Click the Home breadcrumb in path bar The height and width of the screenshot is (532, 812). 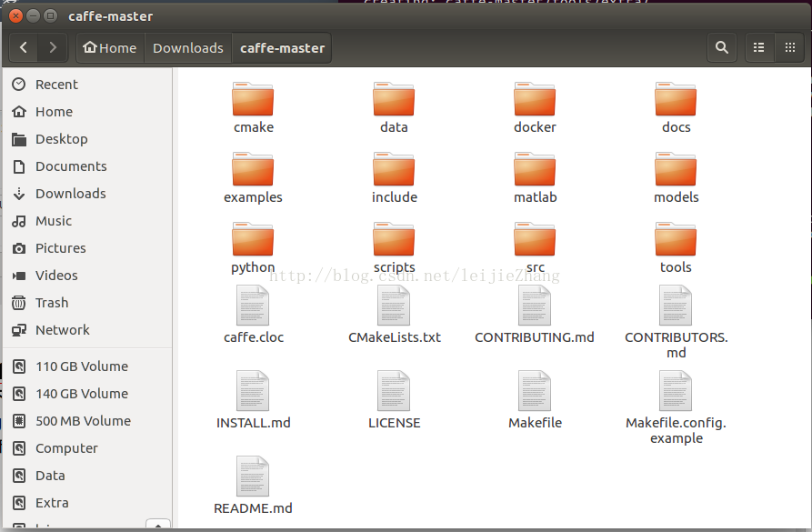click(x=110, y=47)
